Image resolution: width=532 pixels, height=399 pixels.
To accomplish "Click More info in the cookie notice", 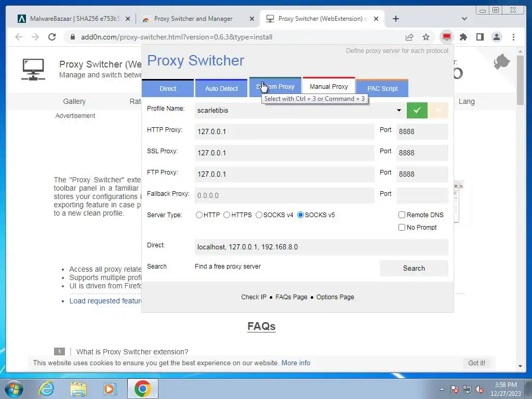I will click(296, 363).
